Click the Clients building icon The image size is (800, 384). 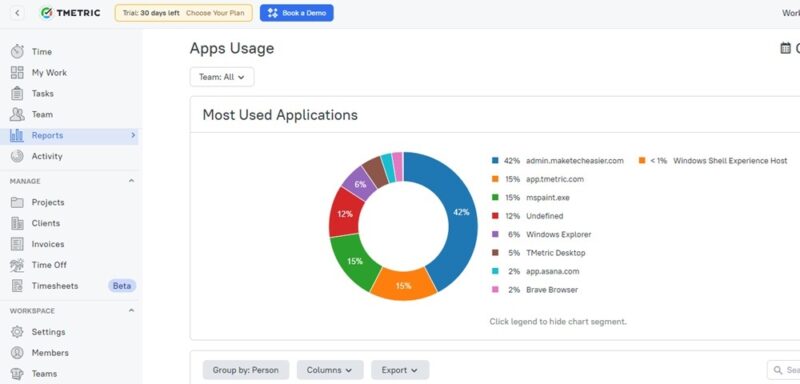[x=17, y=223]
